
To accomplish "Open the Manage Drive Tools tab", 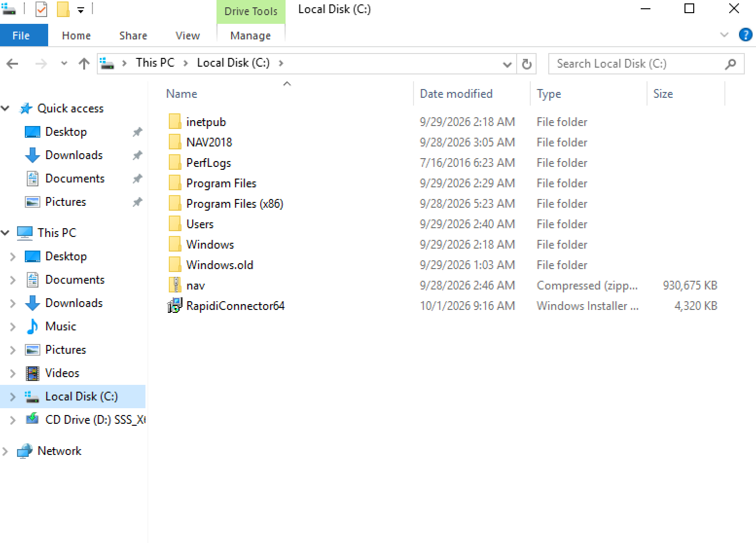I will (251, 36).
